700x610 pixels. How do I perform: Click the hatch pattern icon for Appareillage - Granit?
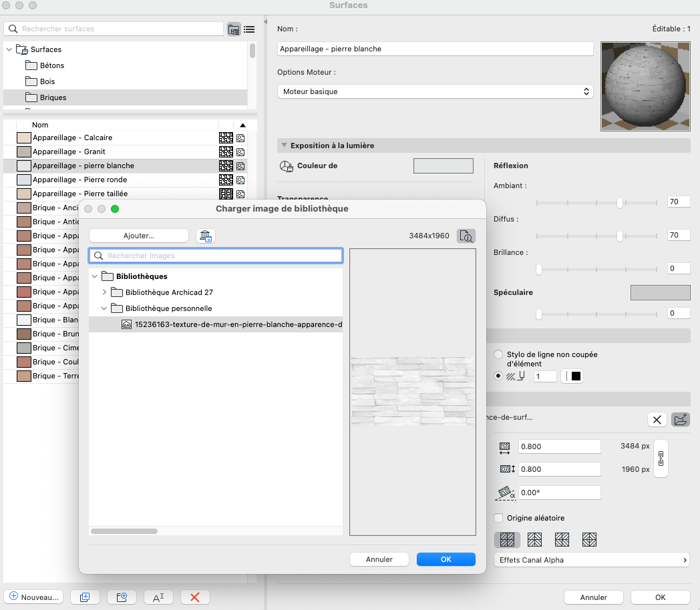226,151
